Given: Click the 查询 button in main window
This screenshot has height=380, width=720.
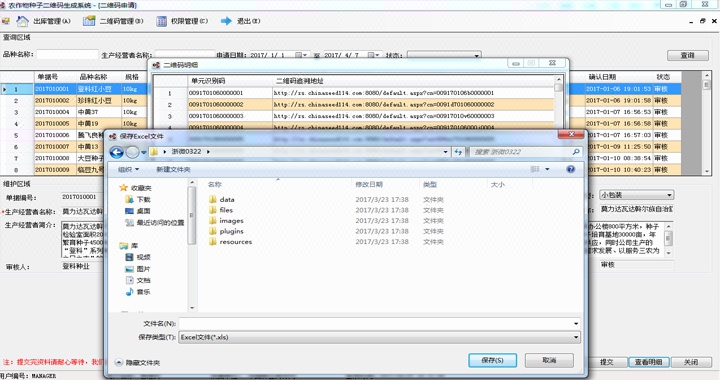Looking at the screenshot, I should pos(687,55).
